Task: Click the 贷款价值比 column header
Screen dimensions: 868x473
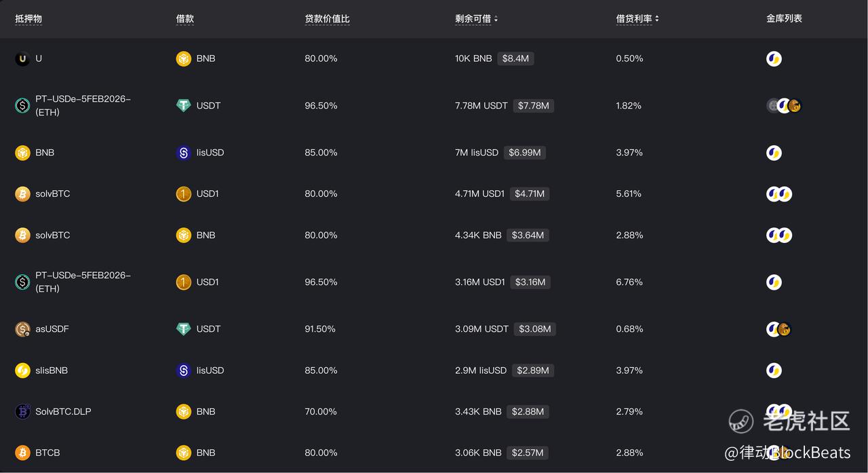Action: [327, 19]
